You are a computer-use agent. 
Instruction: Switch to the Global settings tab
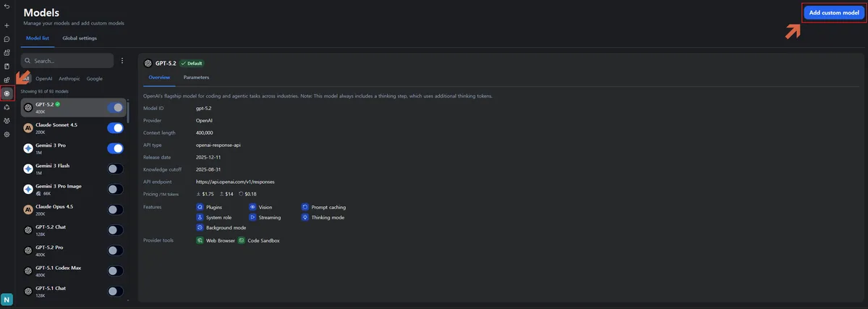(80, 38)
